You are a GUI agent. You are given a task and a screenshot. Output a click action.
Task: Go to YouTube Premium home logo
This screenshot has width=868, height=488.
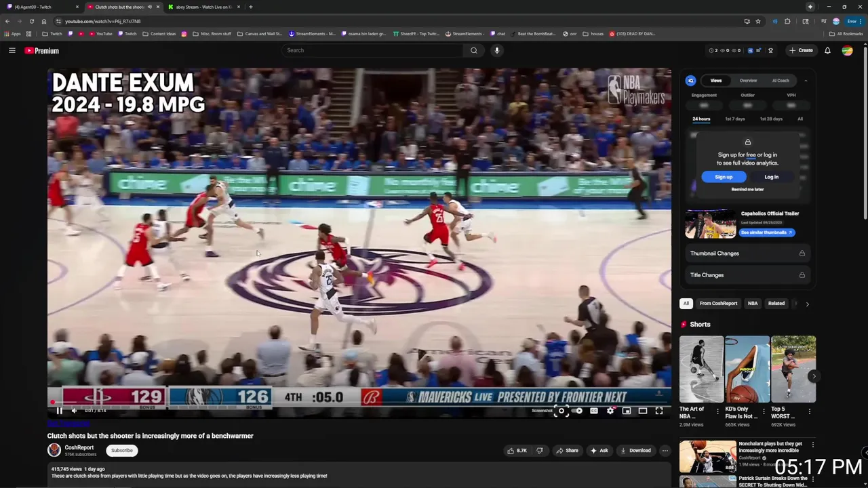coord(42,51)
